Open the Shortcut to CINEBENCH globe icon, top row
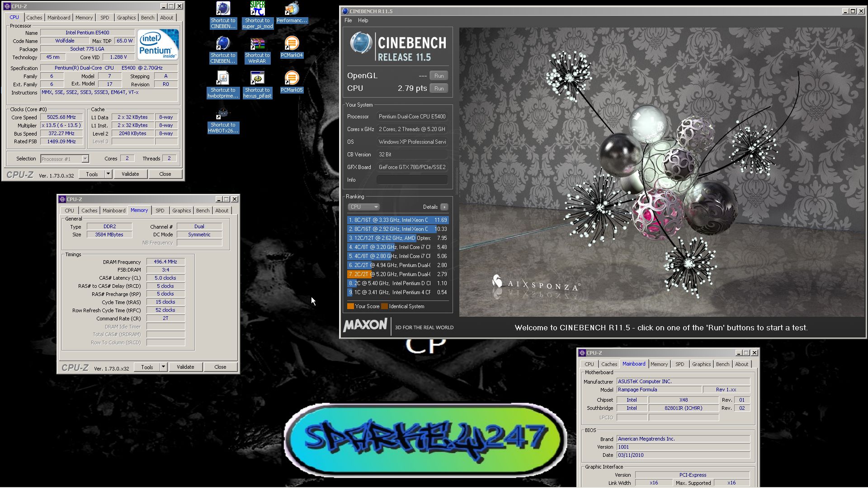Viewport: 868px width, 488px height. click(222, 9)
